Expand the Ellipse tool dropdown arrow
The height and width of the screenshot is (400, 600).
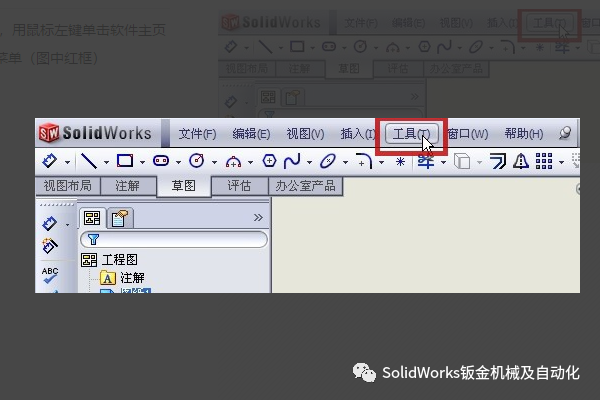pos(346,162)
